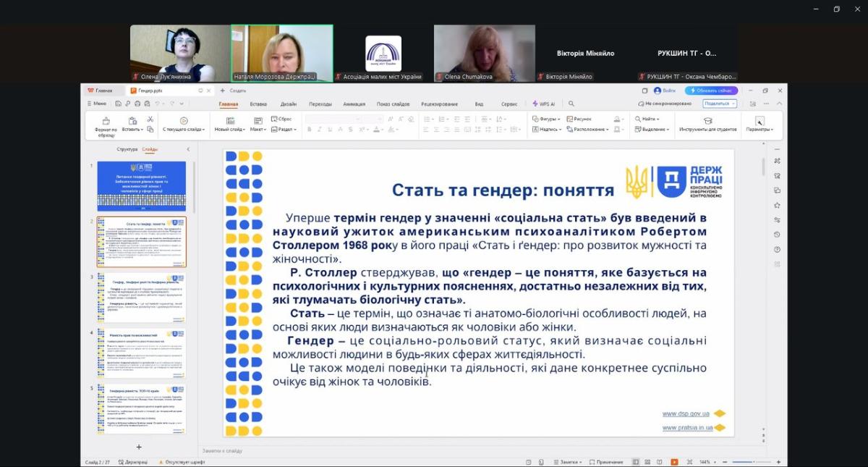This screenshot has height=467, width=868.
Task: Open the Shapes (Фигуры) dropdown
Action: [x=547, y=119]
